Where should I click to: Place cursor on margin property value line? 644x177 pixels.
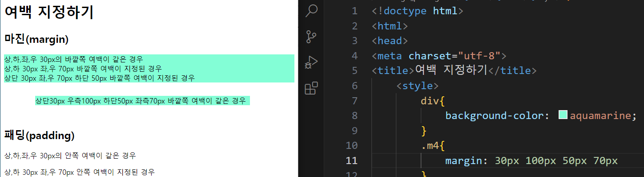pos(531,161)
